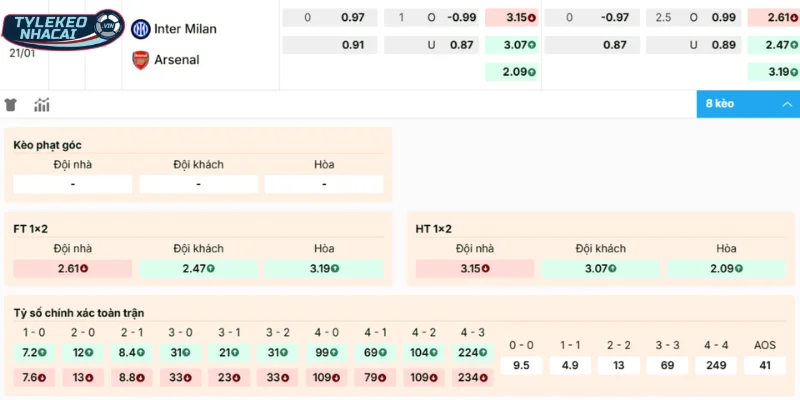Image resolution: width=800 pixels, height=400 pixels.
Task: Select FT 1×2 draw odds 3.19
Action: (x=324, y=269)
